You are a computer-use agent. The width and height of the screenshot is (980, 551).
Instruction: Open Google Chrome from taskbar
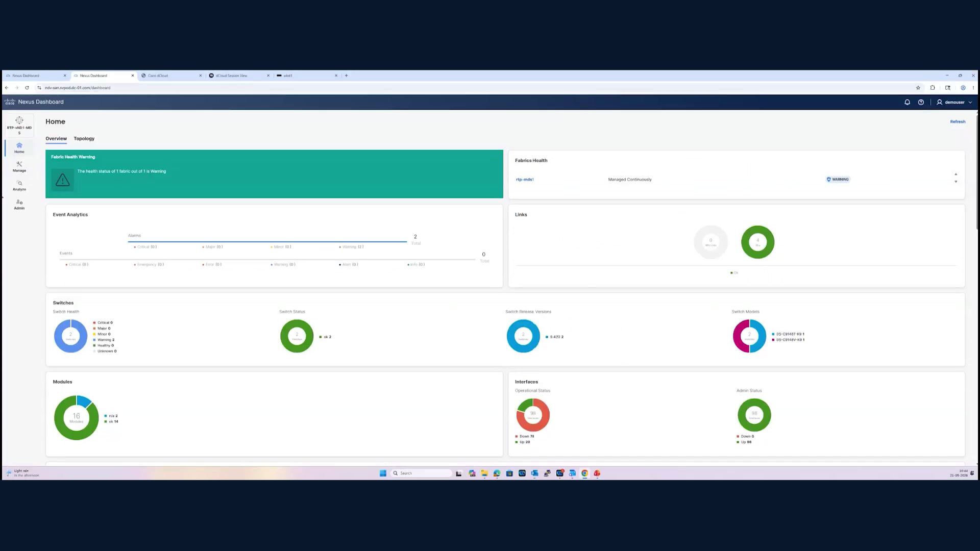coord(584,473)
